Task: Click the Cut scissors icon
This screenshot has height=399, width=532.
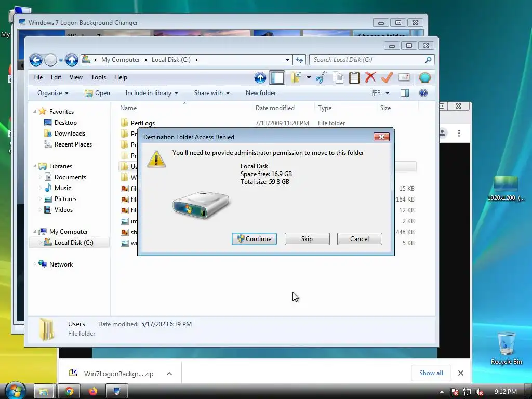Action: click(321, 77)
